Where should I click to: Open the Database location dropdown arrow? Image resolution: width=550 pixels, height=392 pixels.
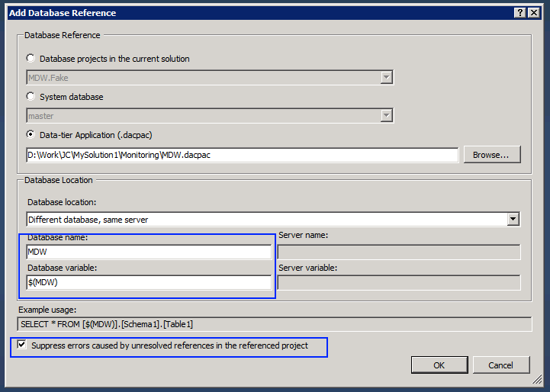513,219
